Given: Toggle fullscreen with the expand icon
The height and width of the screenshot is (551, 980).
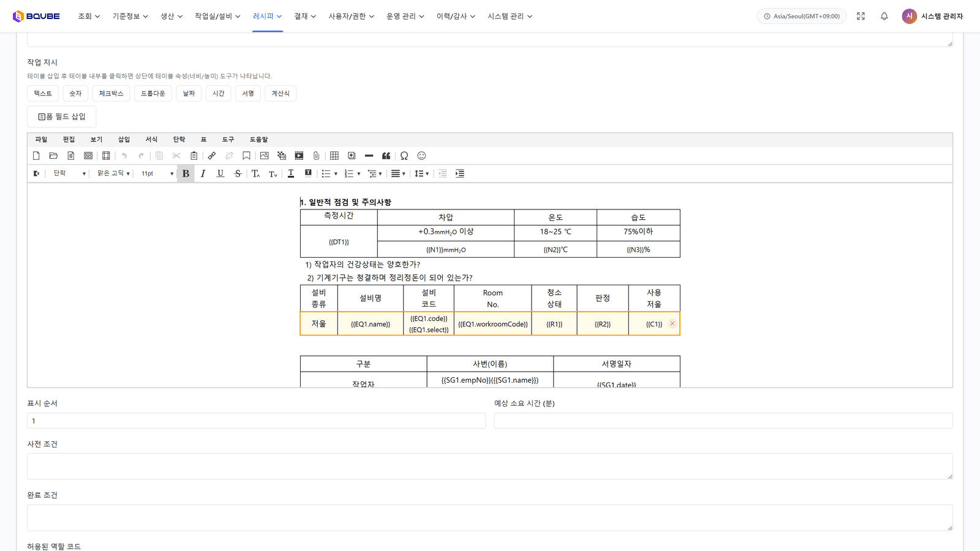Looking at the screenshot, I should [861, 17].
